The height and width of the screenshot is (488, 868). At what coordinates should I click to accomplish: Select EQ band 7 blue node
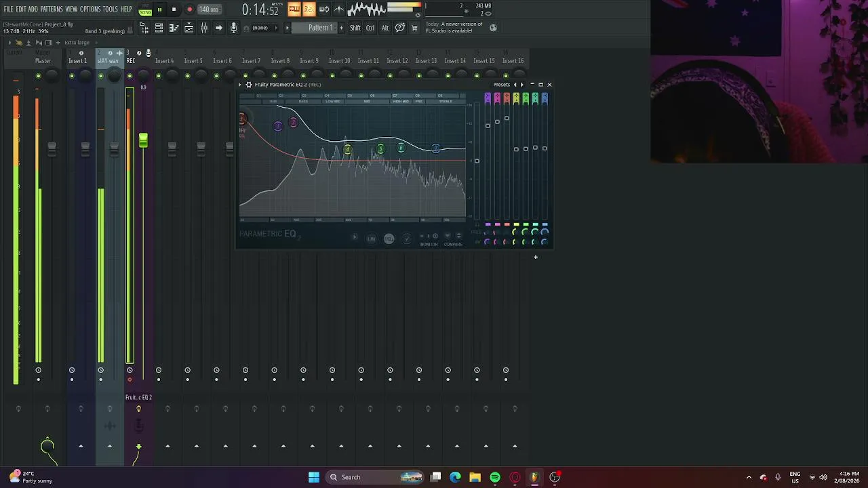[x=435, y=149]
